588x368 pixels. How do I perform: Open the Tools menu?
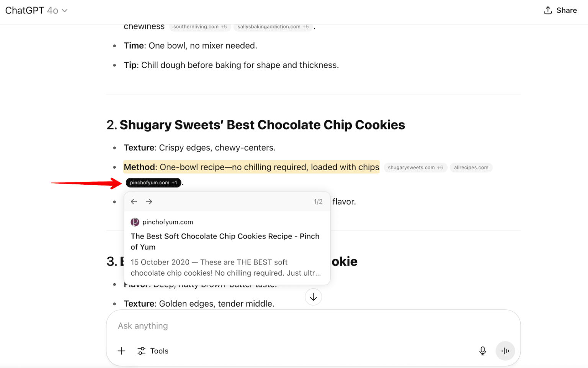pyautogui.click(x=153, y=351)
